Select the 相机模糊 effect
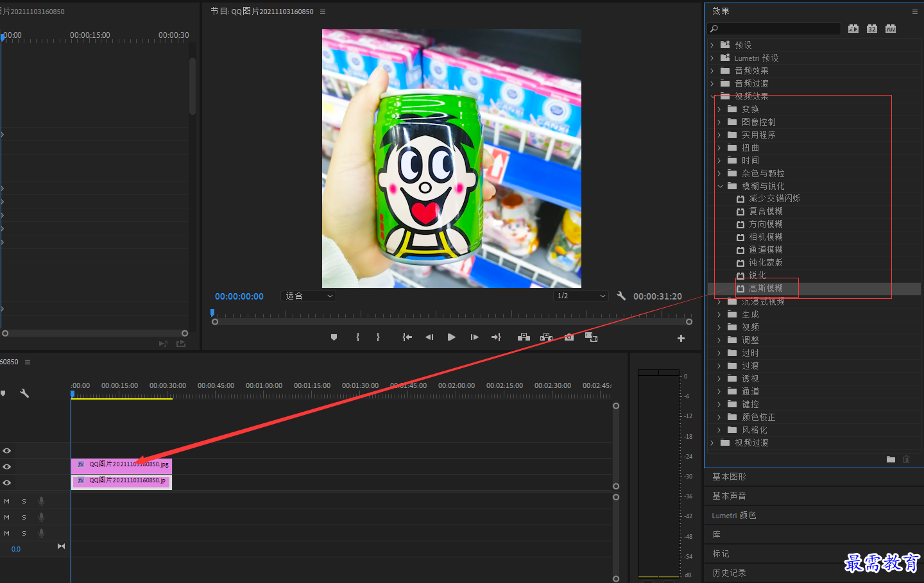 [766, 237]
